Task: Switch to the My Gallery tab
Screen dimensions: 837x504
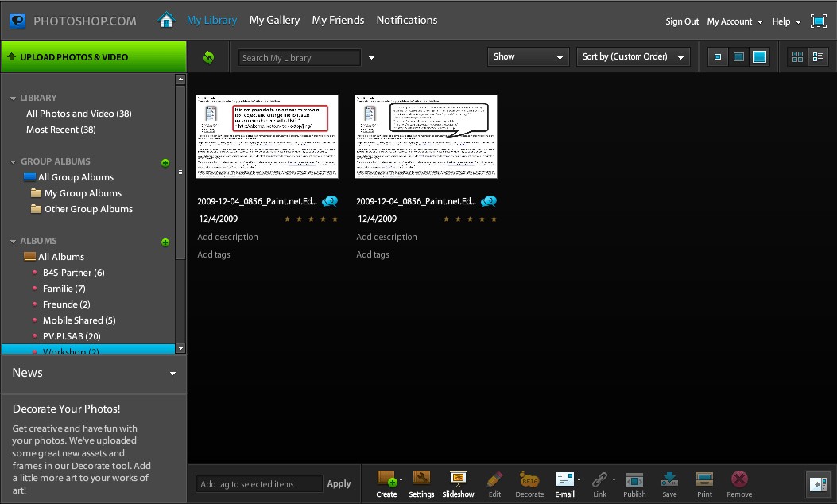Action: point(274,20)
